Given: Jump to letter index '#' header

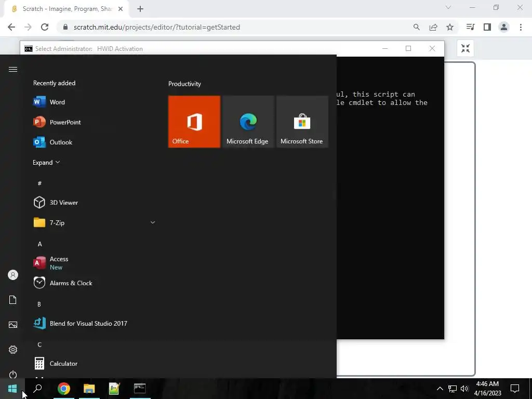Looking at the screenshot, I should 39,183.
